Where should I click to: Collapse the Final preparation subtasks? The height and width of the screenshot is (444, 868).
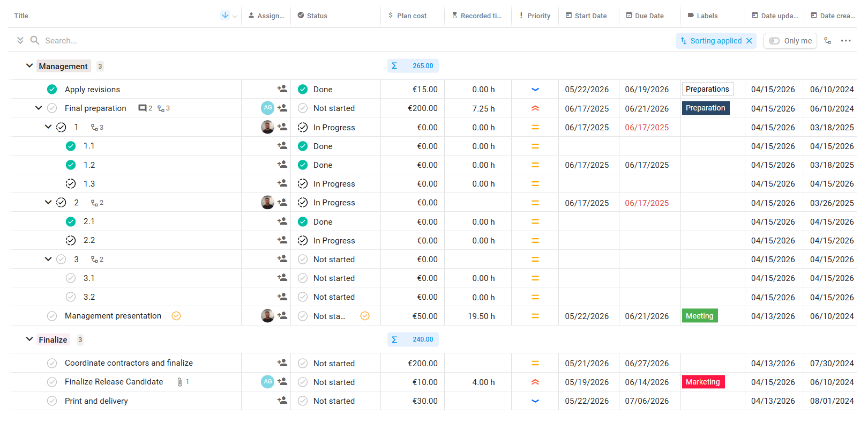tap(39, 108)
